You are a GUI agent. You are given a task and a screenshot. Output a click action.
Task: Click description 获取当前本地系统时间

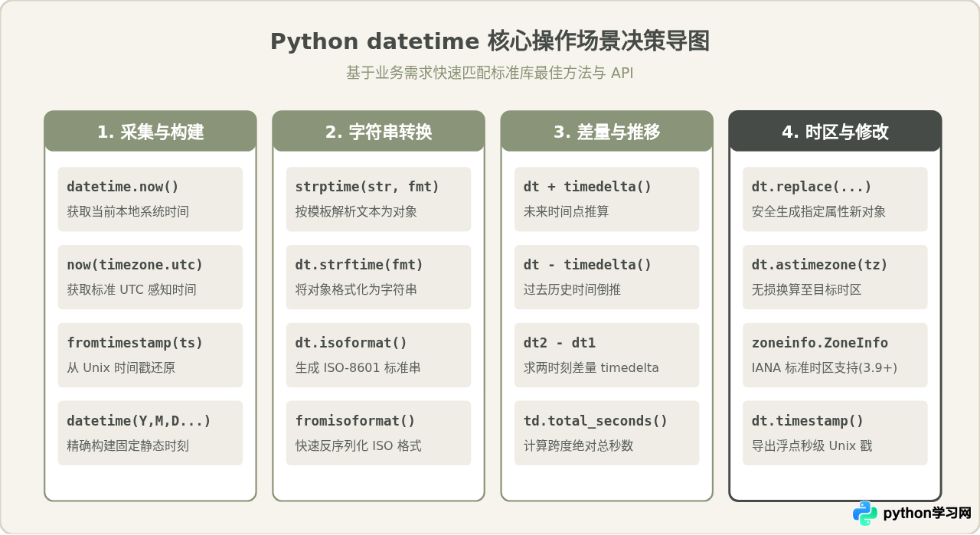click(128, 212)
